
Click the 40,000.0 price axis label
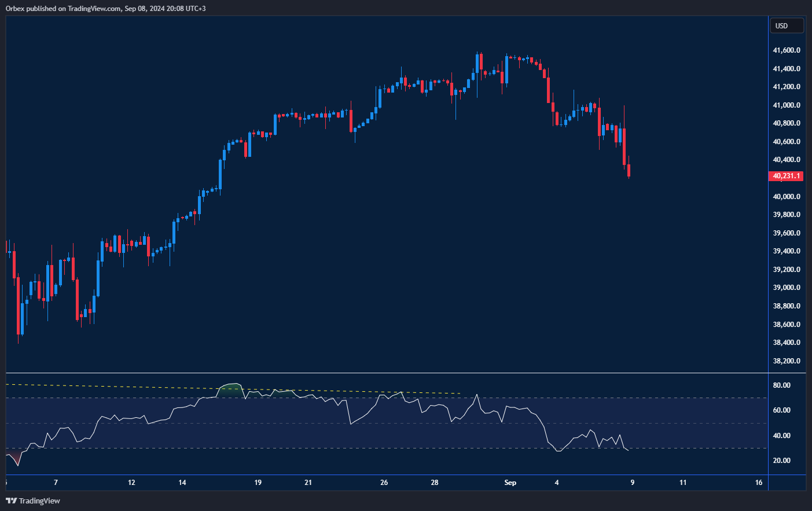point(787,197)
